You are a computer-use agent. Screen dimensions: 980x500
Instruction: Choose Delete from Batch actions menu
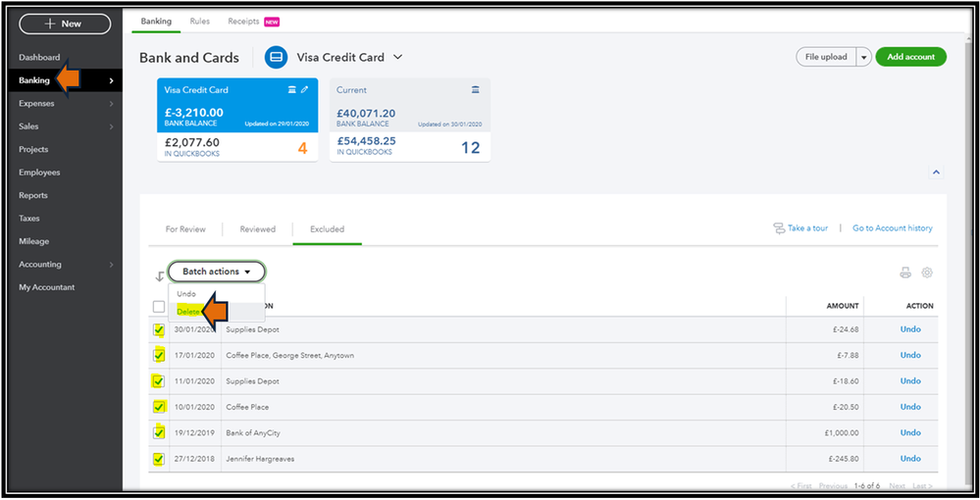[188, 312]
